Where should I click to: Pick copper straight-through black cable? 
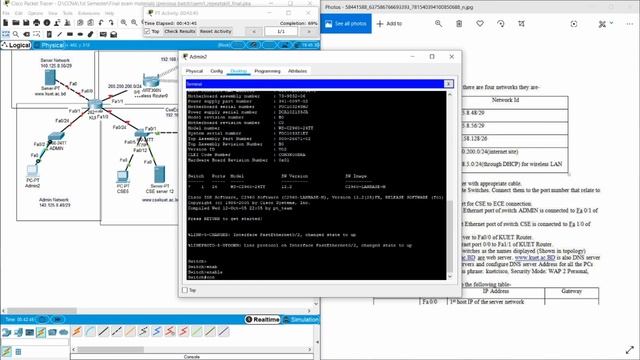pos(104,331)
